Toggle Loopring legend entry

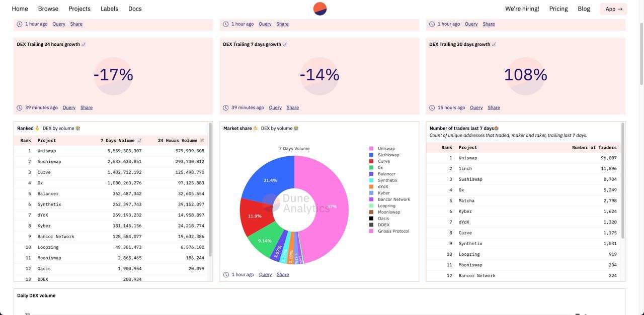(x=382, y=206)
